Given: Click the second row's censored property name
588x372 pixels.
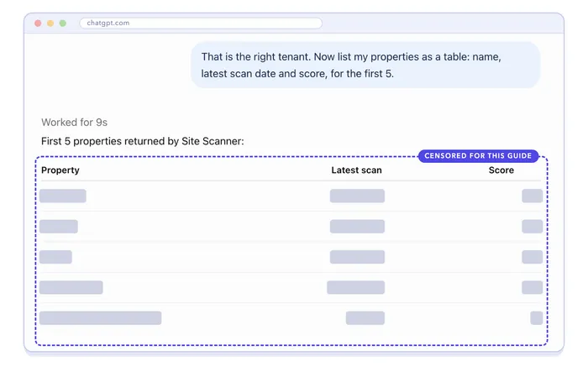Looking at the screenshot, I should coord(59,227).
